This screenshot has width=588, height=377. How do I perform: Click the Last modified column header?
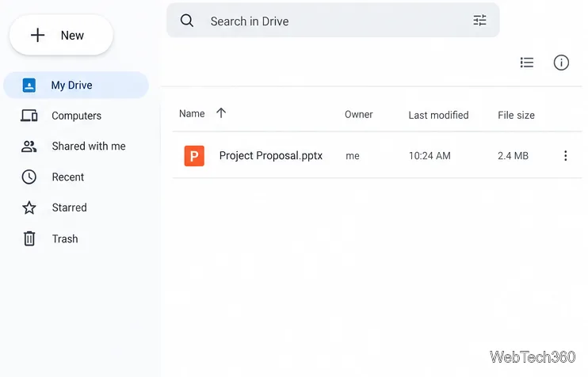pyautogui.click(x=438, y=115)
